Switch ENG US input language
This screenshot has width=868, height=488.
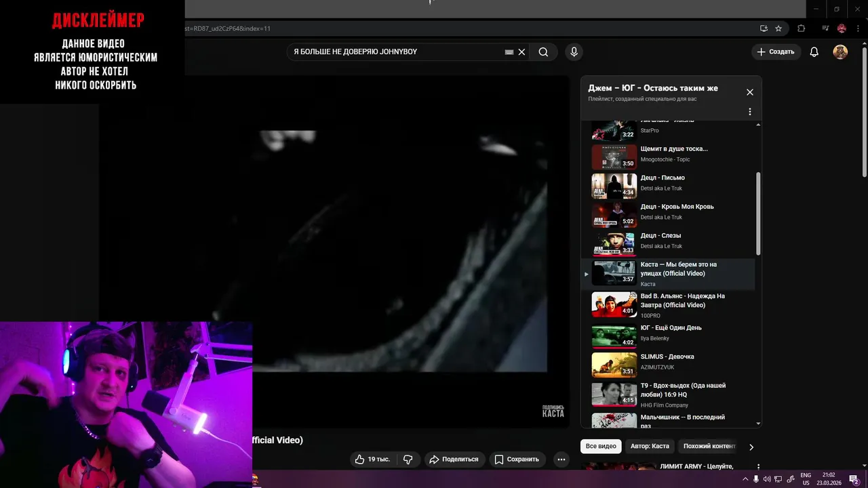click(806, 479)
